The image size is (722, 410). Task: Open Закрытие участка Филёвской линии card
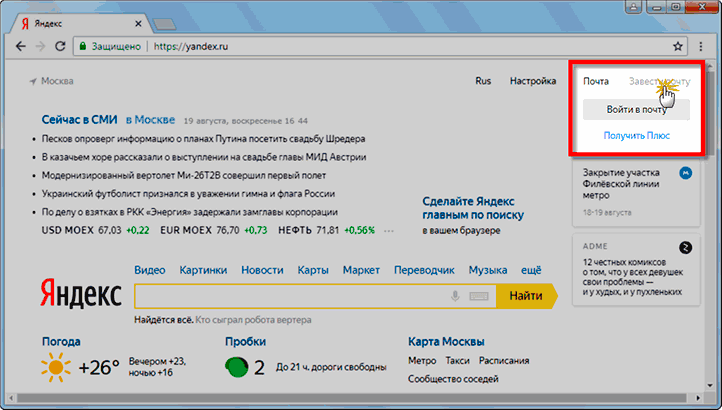(x=636, y=192)
